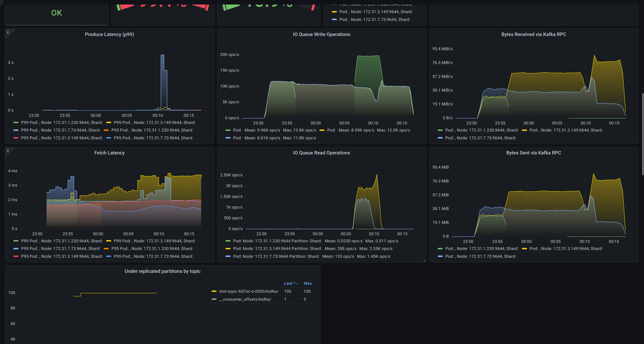
Task: Open the IO Queue Write Operations panel menu
Action: point(322,34)
